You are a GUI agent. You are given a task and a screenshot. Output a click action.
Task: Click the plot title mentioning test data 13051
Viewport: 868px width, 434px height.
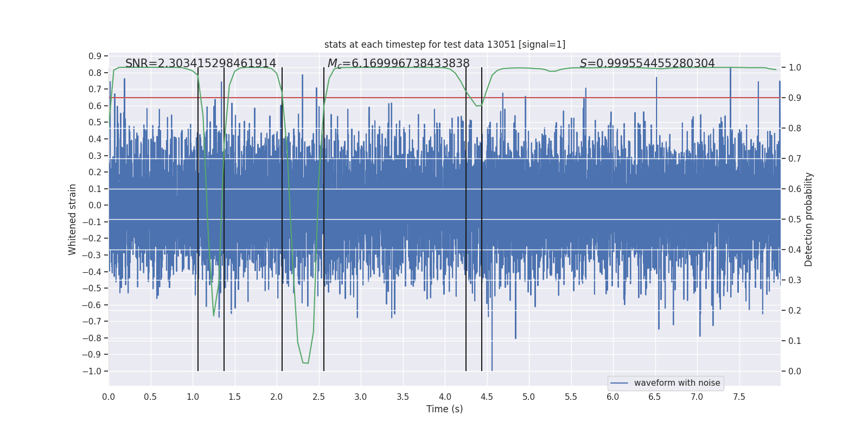[445, 44]
